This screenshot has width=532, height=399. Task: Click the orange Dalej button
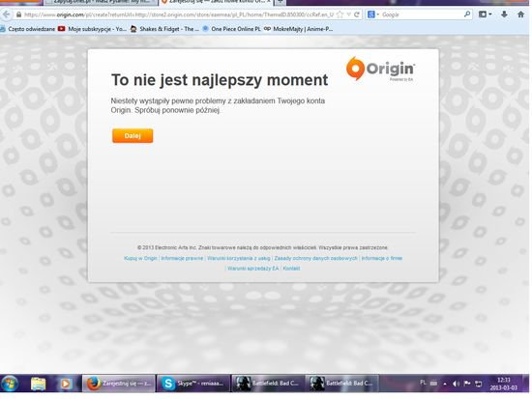coord(133,136)
